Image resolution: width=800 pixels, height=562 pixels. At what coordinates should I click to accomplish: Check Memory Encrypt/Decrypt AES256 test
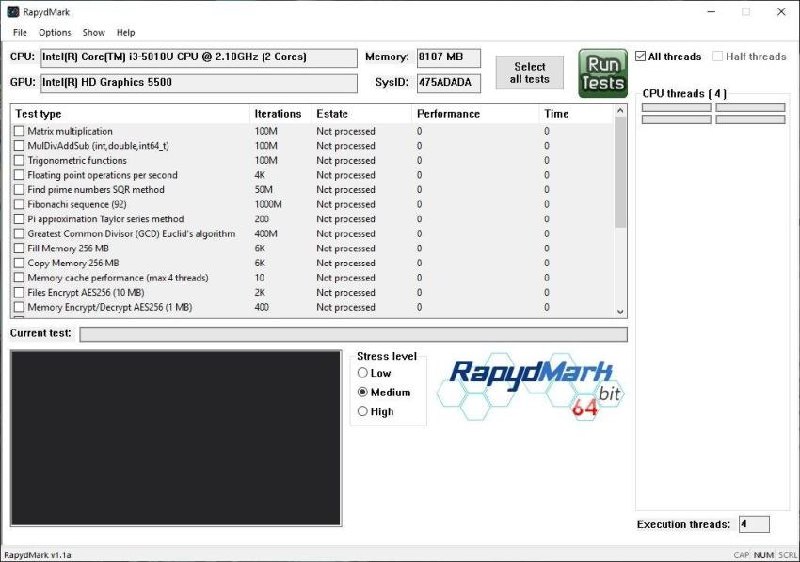click(19, 308)
